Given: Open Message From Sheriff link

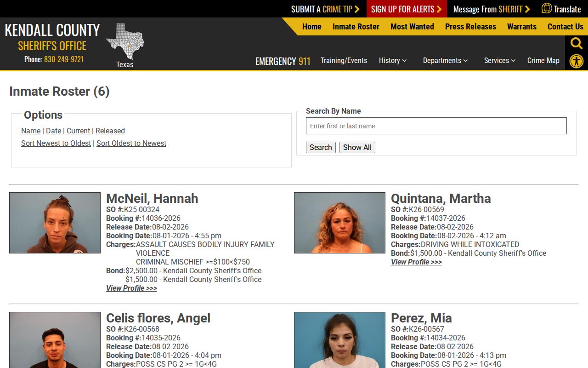Looking at the screenshot, I should [x=492, y=9].
